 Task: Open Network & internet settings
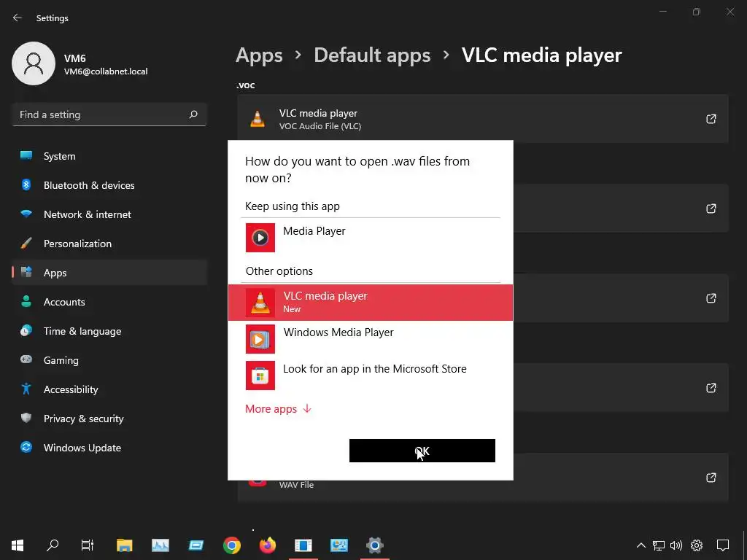[109, 214]
